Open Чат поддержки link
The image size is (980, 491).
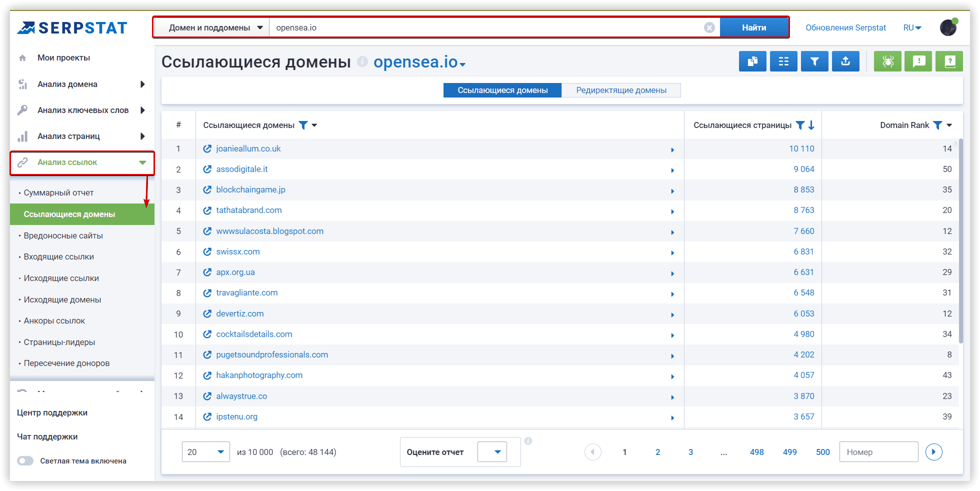(47, 436)
